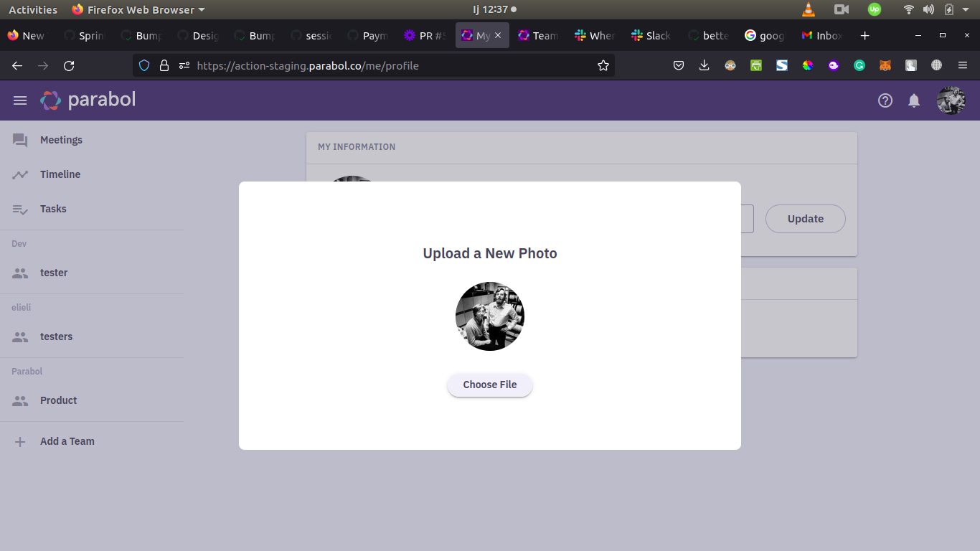This screenshot has width=980, height=551.
Task: Open the Parabol help question mark icon
Action: point(885,100)
